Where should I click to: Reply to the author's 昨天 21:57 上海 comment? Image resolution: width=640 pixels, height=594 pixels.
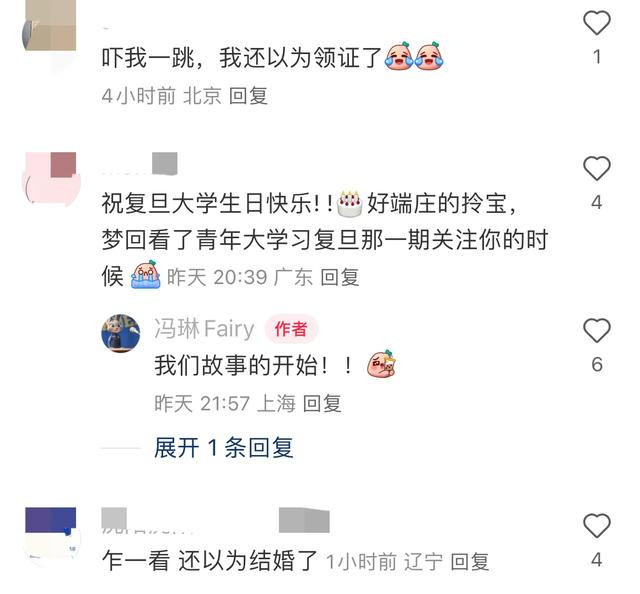coord(322,404)
